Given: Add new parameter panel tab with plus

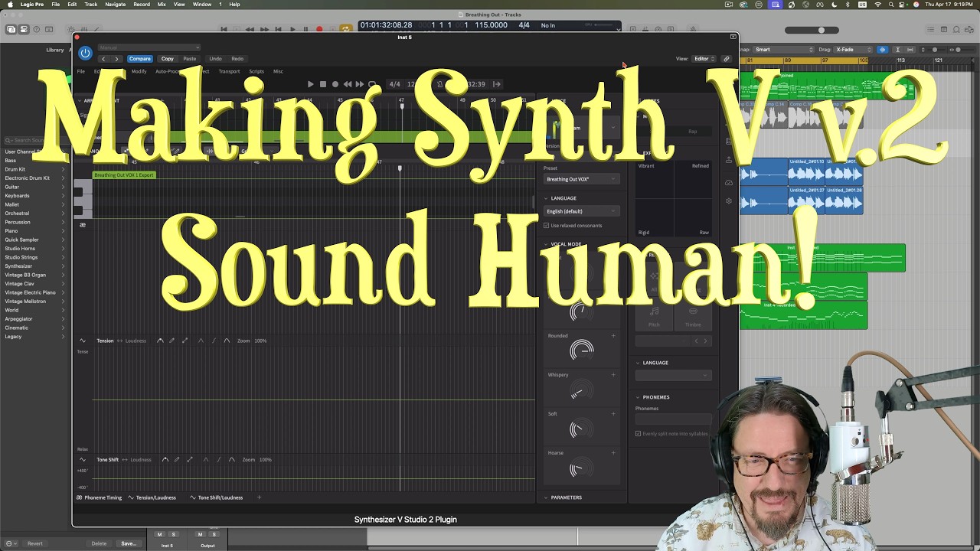Looking at the screenshot, I should (259, 497).
